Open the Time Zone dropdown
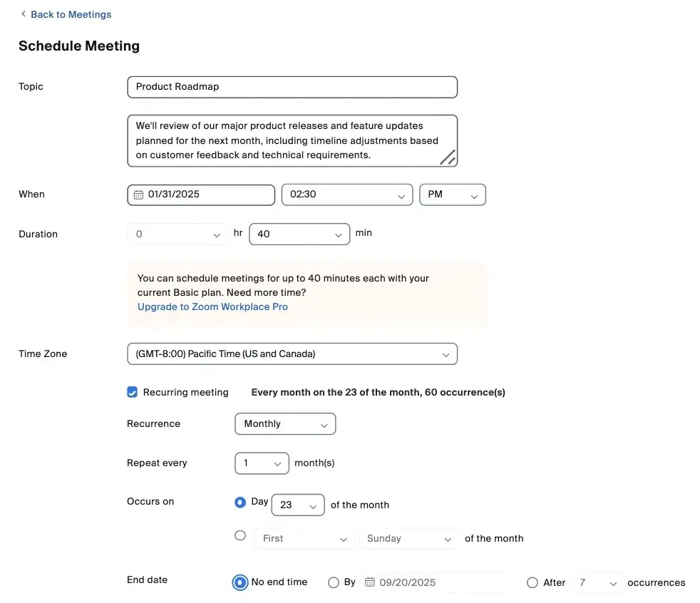This screenshot has width=700, height=603. [x=292, y=354]
